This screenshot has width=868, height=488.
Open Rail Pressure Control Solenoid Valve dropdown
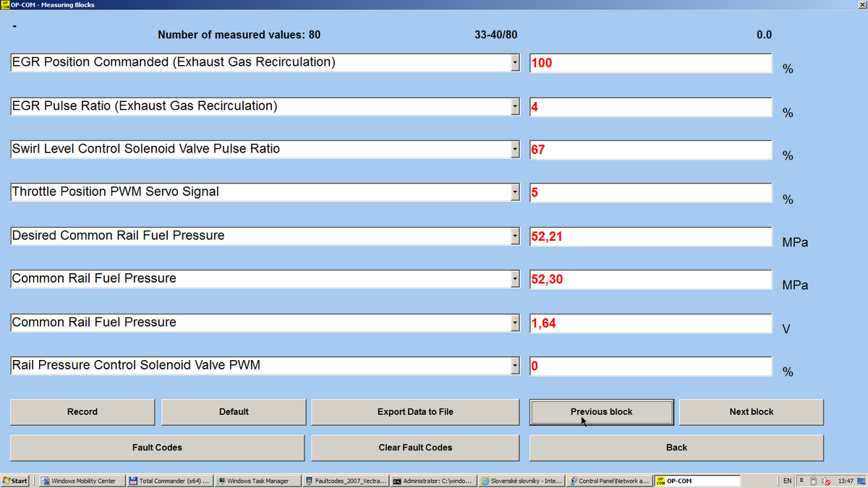pos(515,366)
